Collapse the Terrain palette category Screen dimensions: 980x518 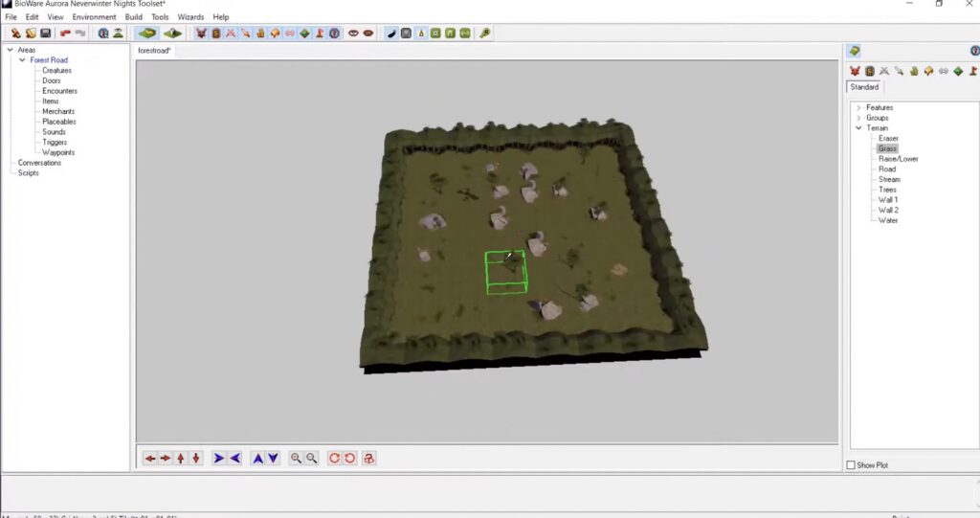(x=858, y=127)
